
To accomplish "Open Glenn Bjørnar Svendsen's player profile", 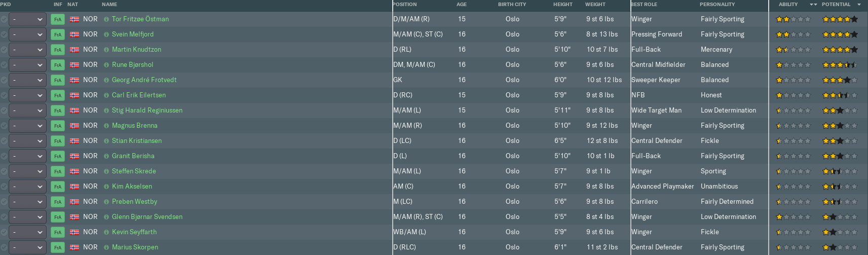I will [x=147, y=217].
